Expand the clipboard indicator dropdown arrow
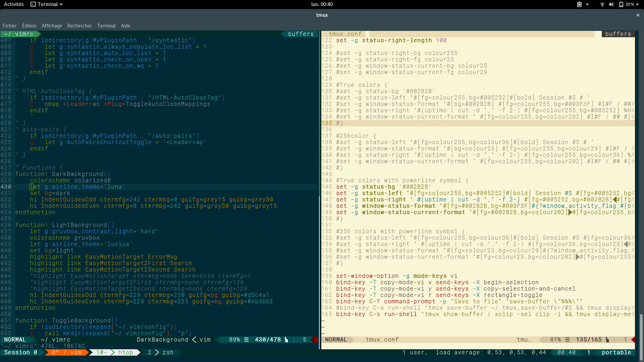The image size is (644, 362). point(587,4)
